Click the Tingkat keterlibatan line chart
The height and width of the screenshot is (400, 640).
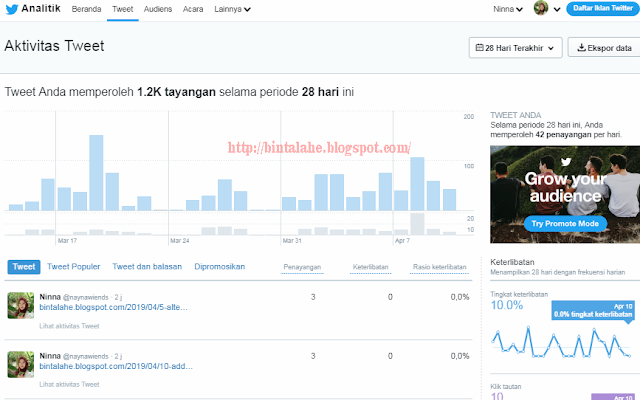[x=561, y=342]
